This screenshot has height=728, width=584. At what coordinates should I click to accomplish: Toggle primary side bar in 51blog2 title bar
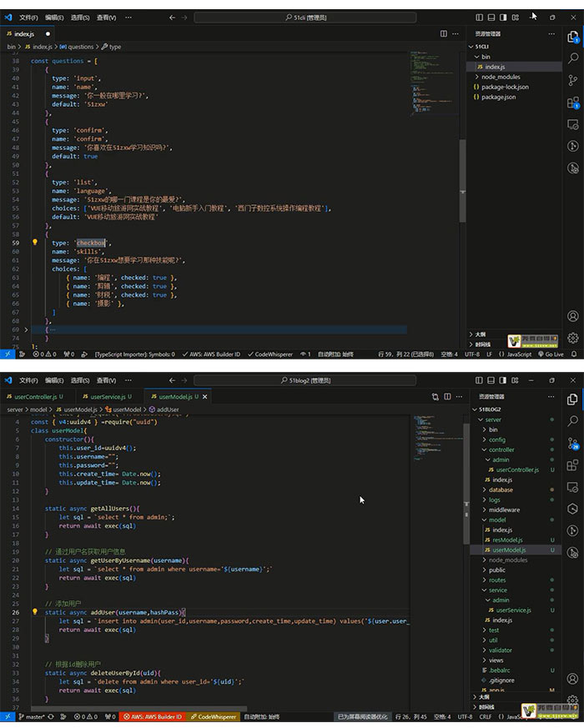[x=479, y=380]
